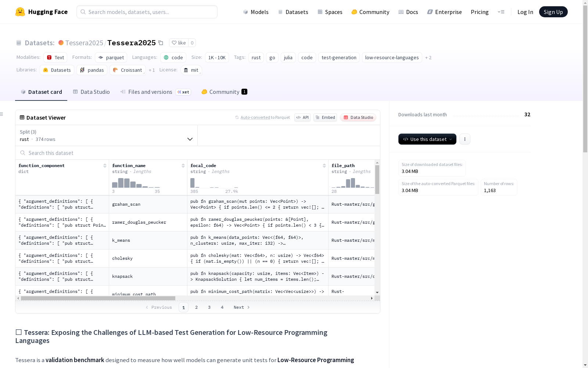
Task: Click the test-generation tag
Action: click(x=339, y=57)
